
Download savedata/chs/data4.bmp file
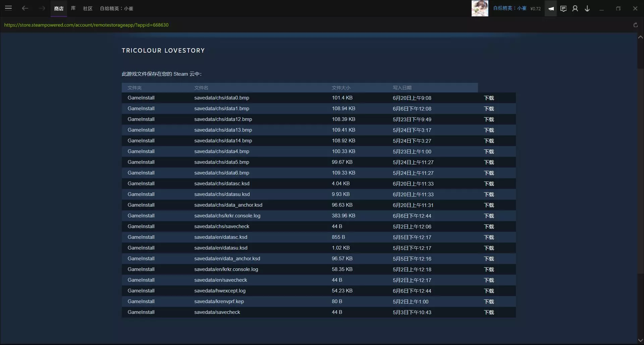click(489, 151)
